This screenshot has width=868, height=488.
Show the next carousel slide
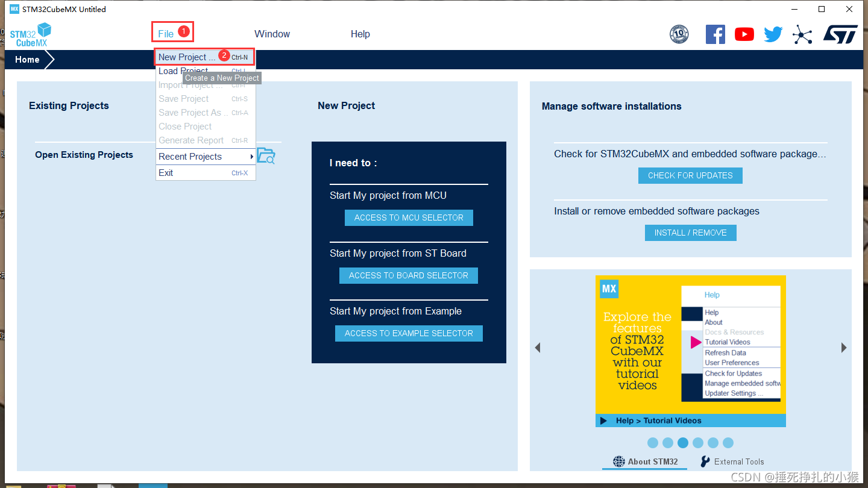click(844, 348)
